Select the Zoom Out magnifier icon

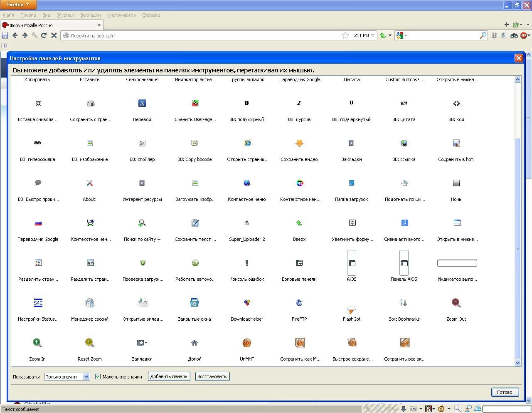(456, 303)
